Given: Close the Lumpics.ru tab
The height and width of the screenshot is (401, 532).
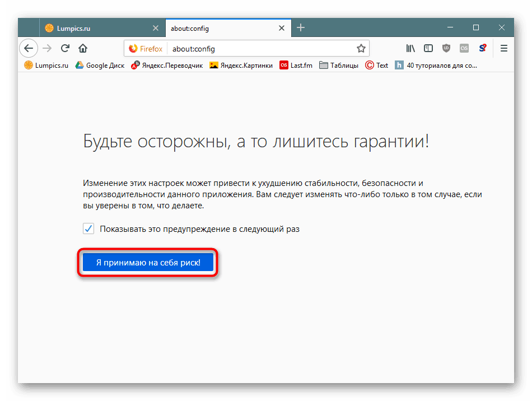Looking at the screenshot, I should coord(156,28).
